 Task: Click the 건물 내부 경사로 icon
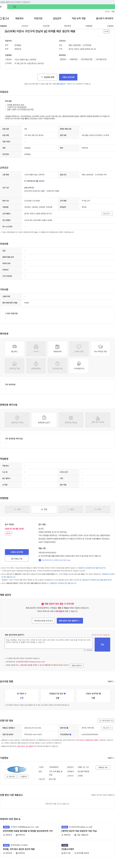[98, 420]
